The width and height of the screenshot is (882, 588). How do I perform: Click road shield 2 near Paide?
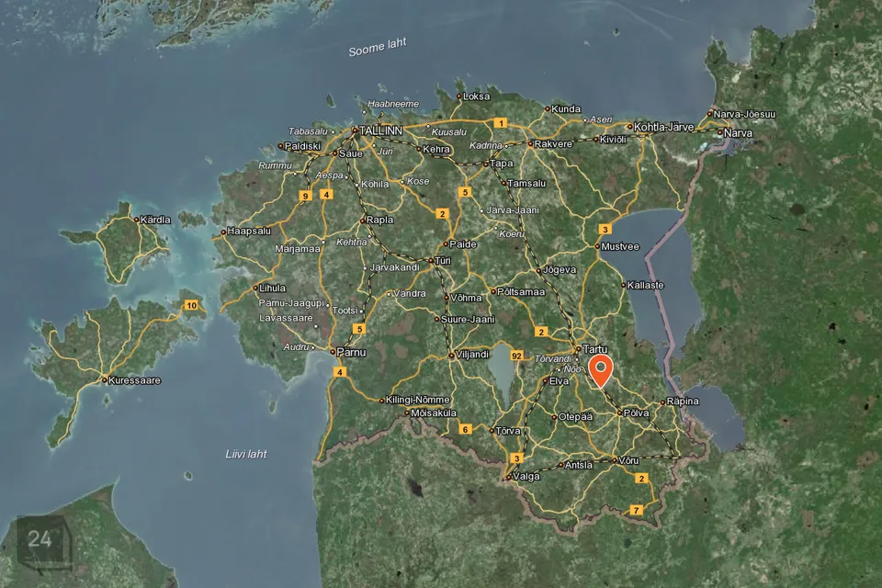click(x=442, y=214)
